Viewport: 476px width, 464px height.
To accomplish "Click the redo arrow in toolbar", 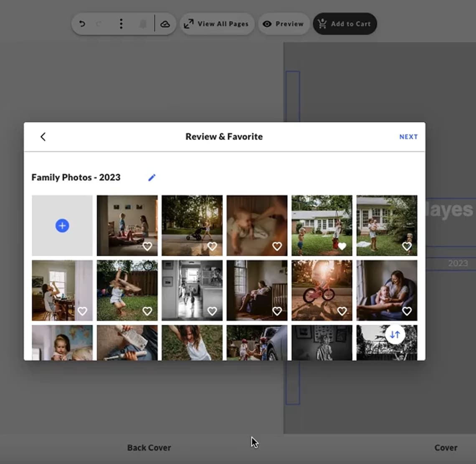I will (99, 24).
